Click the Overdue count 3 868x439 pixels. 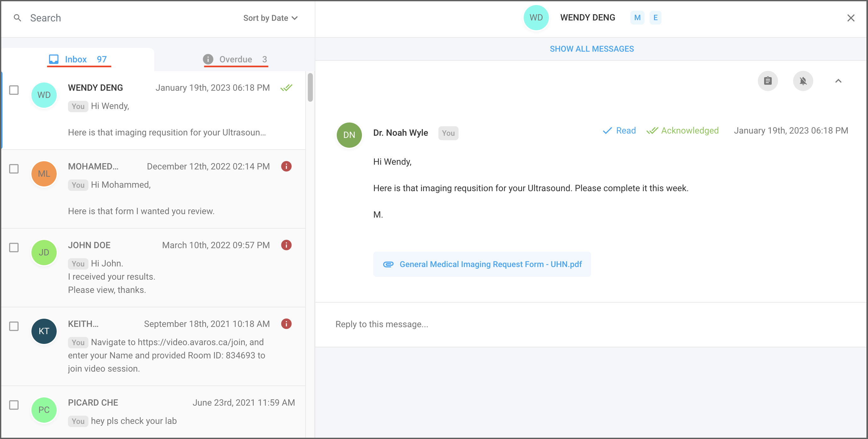click(264, 59)
